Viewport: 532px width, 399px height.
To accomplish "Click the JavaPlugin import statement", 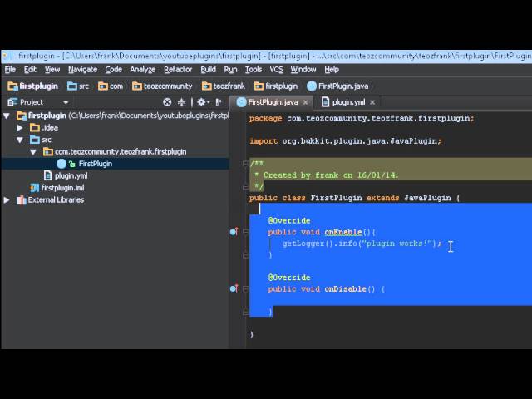I will [346, 141].
